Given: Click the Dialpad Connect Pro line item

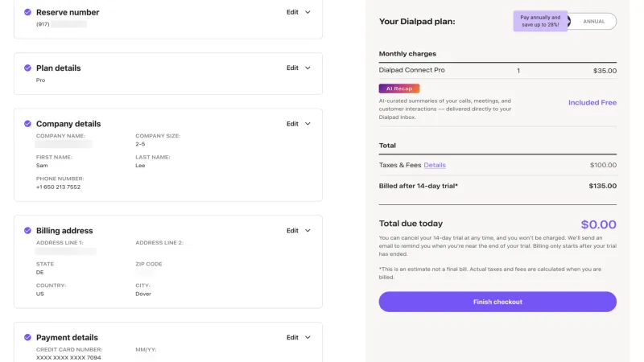Looking at the screenshot, I should click(x=411, y=70).
